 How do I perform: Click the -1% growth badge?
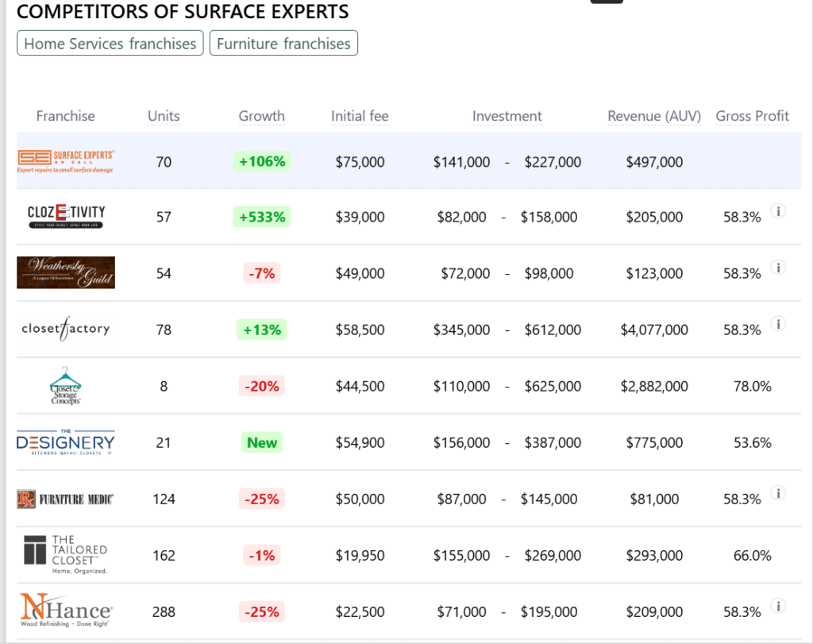(x=262, y=556)
